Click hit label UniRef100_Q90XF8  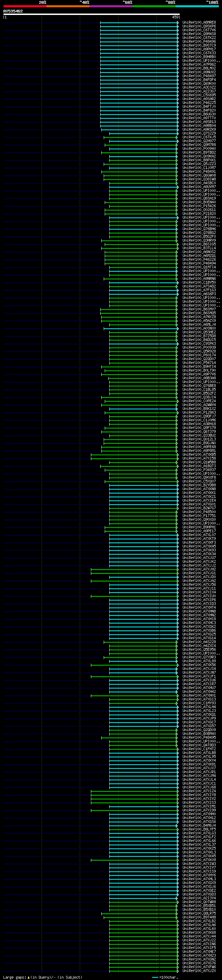click(x=199, y=477)
